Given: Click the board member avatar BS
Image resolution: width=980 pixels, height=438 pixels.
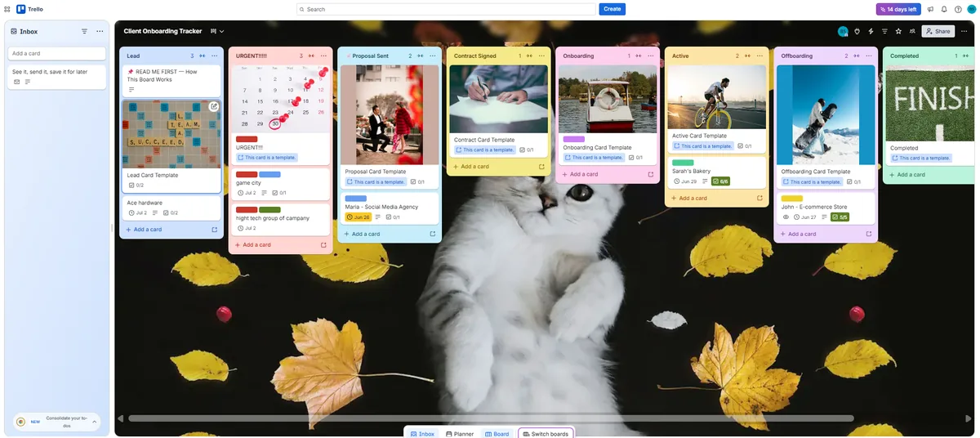Looking at the screenshot, I should [x=843, y=31].
